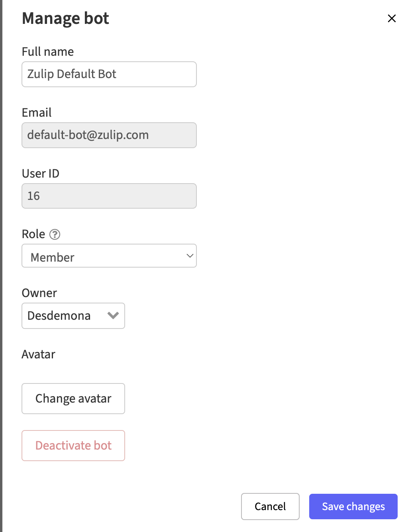Click the disabled Email field
Viewport: 412px width, 532px height.
tap(109, 135)
